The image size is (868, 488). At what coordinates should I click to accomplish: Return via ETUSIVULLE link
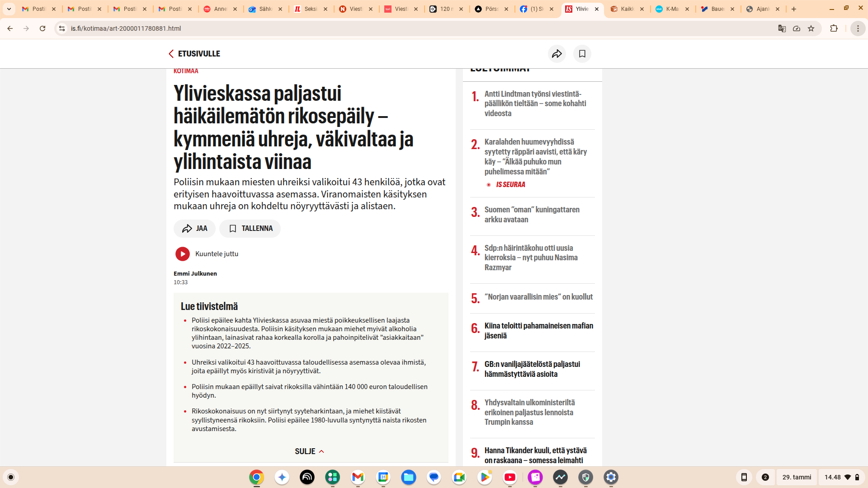194,54
